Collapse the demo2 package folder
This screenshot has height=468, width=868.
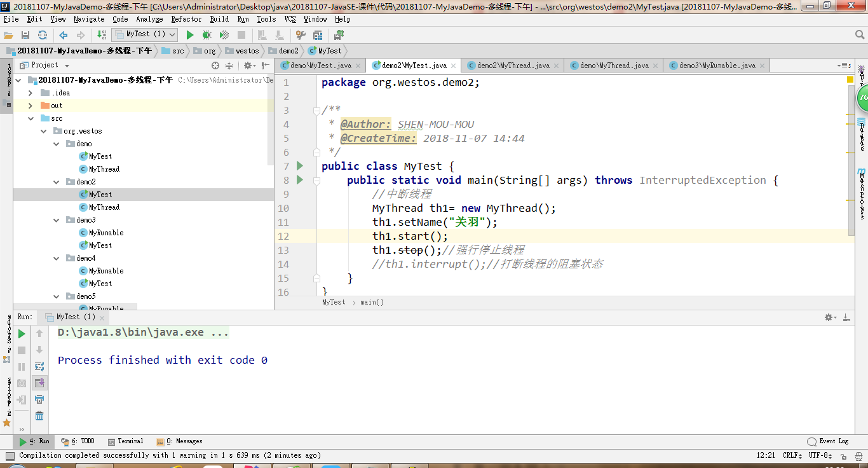coord(57,182)
